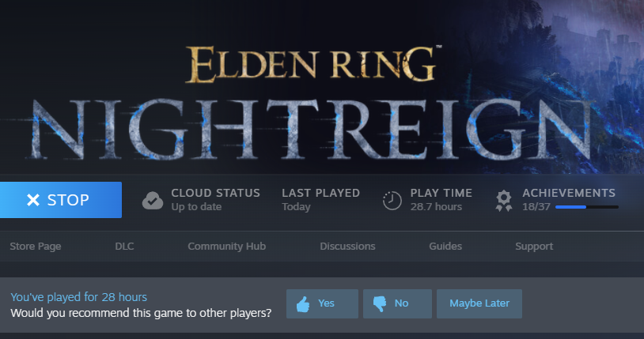The height and width of the screenshot is (339, 644).
Task: Open the Discussions tab
Action: (x=347, y=247)
